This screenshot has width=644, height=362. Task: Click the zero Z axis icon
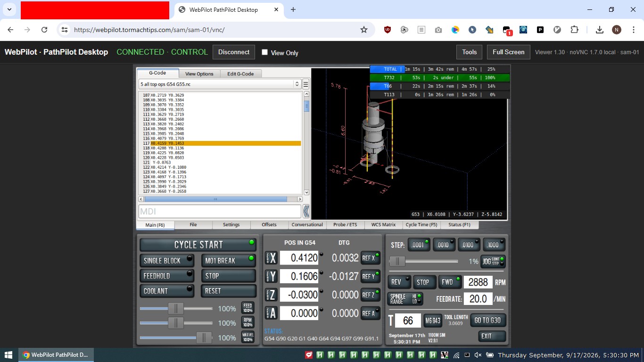pos(271,295)
